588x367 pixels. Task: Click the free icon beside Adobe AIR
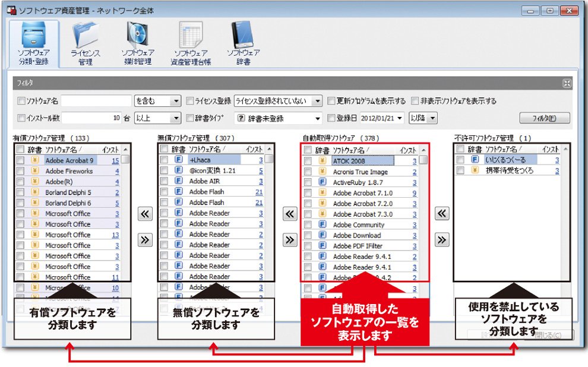pos(179,181)
